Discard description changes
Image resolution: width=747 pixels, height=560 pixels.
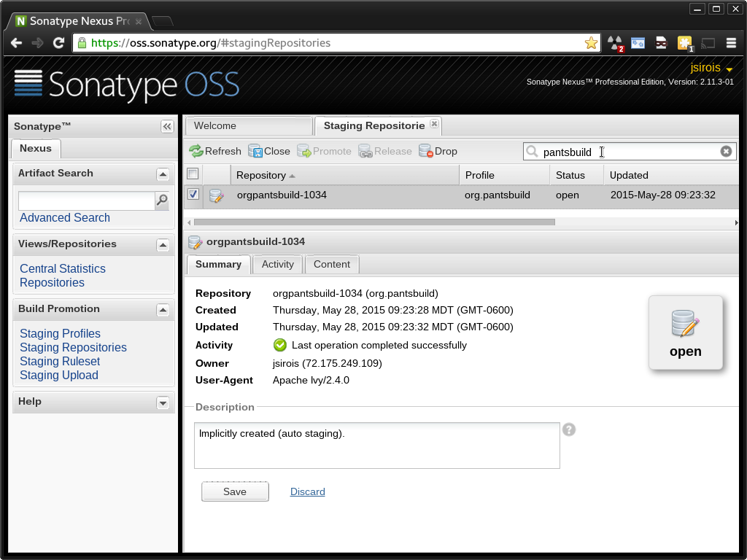(308, 491)
